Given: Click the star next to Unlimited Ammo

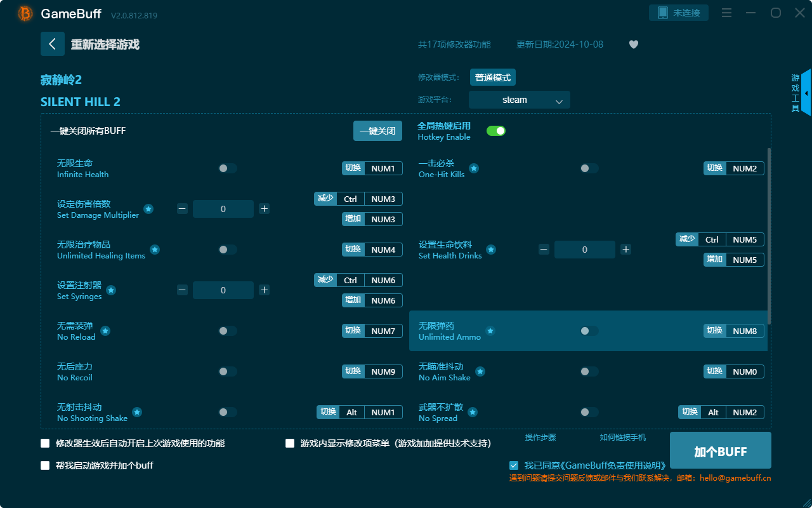Looking at the screenshot, I should tap(490, 330).
